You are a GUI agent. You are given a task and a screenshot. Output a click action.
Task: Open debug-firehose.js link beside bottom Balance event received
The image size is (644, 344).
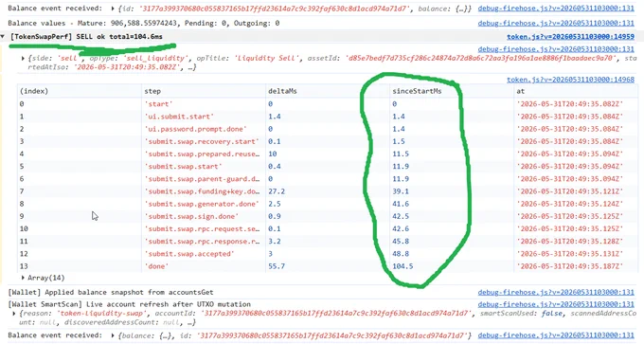point(556,335)
